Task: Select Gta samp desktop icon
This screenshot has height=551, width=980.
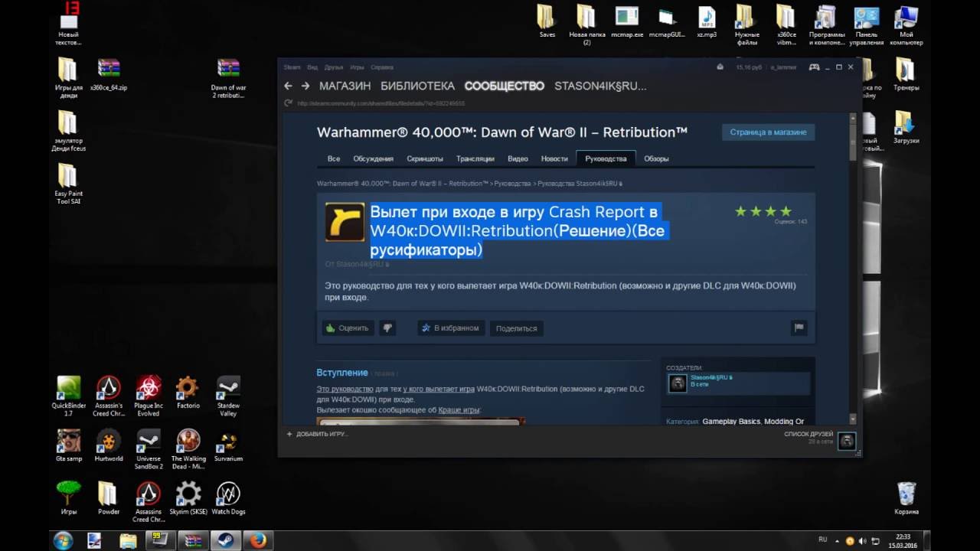Action: [x=69, y=445]
